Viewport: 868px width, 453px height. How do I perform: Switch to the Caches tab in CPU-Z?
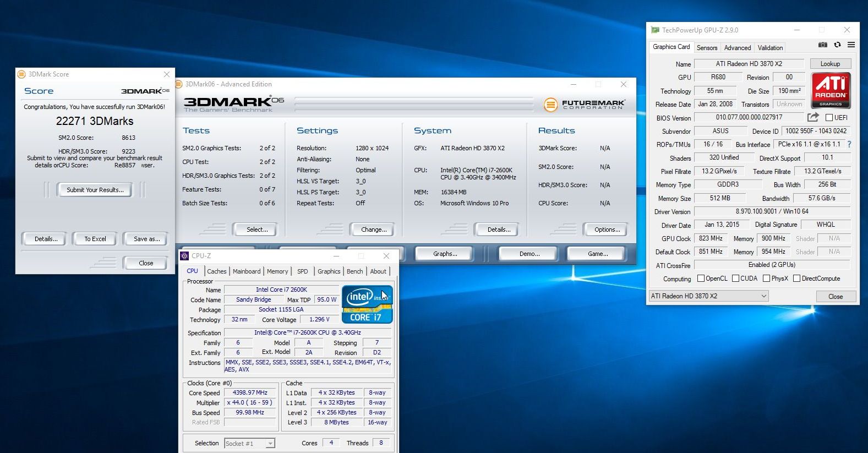(x=216, y=271)
